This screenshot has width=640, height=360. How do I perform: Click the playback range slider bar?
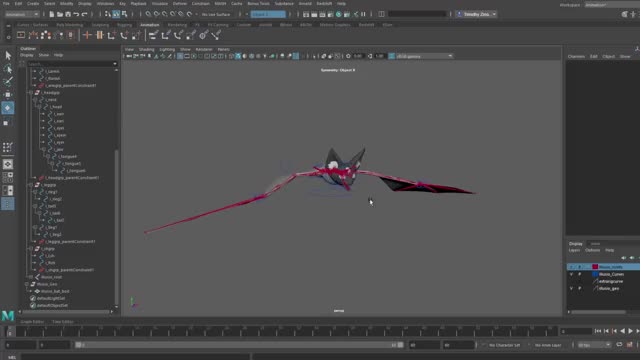tap(239, 345)
